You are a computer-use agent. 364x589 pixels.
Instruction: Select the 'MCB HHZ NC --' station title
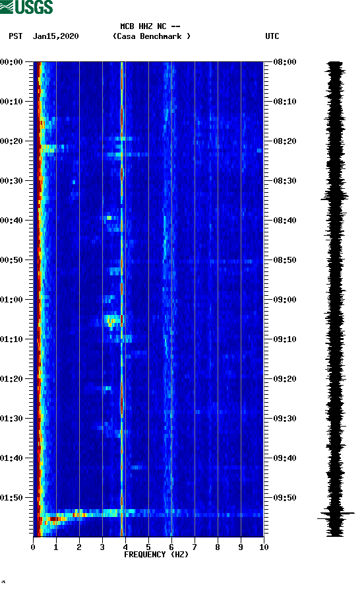pos(150,26)
